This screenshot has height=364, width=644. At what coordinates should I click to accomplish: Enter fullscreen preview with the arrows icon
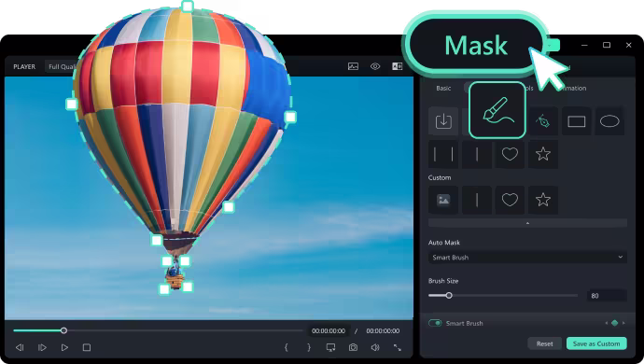(x=398, y=347)
